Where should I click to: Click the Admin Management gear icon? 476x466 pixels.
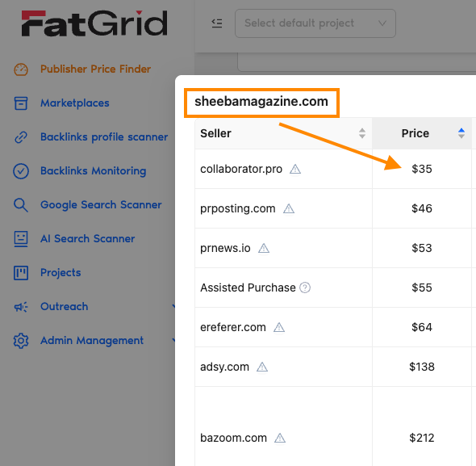(x=21, y=341)
